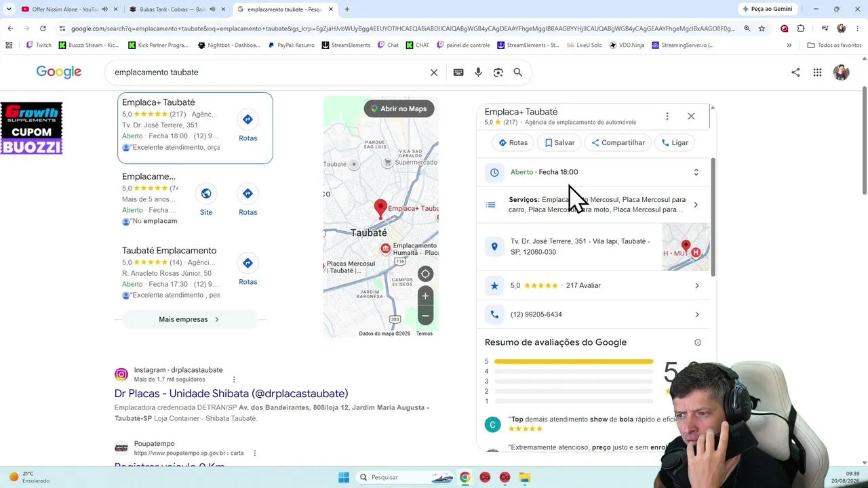The image size is (868, 488).
Task: Click the browser address bar URL
Action: [x=403, y=28]
